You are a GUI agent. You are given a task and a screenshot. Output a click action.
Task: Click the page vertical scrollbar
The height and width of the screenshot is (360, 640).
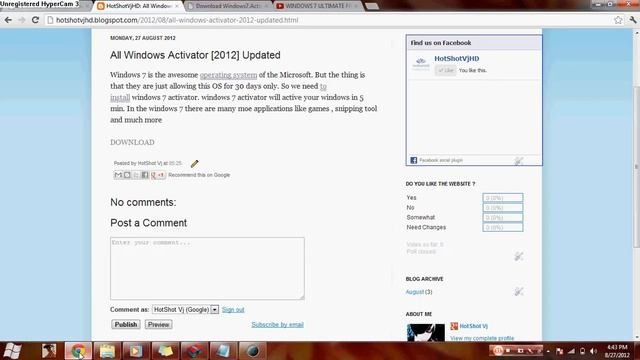636,167
